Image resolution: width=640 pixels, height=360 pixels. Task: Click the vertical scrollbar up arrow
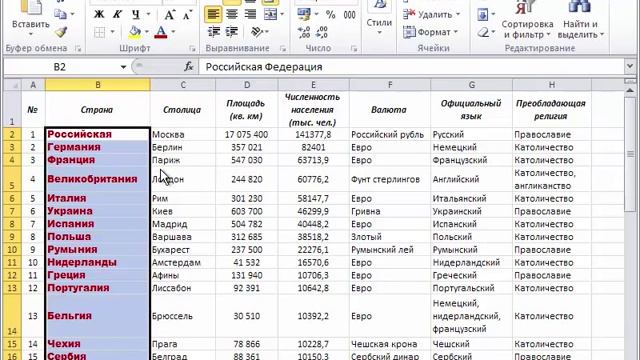(630, 90)
